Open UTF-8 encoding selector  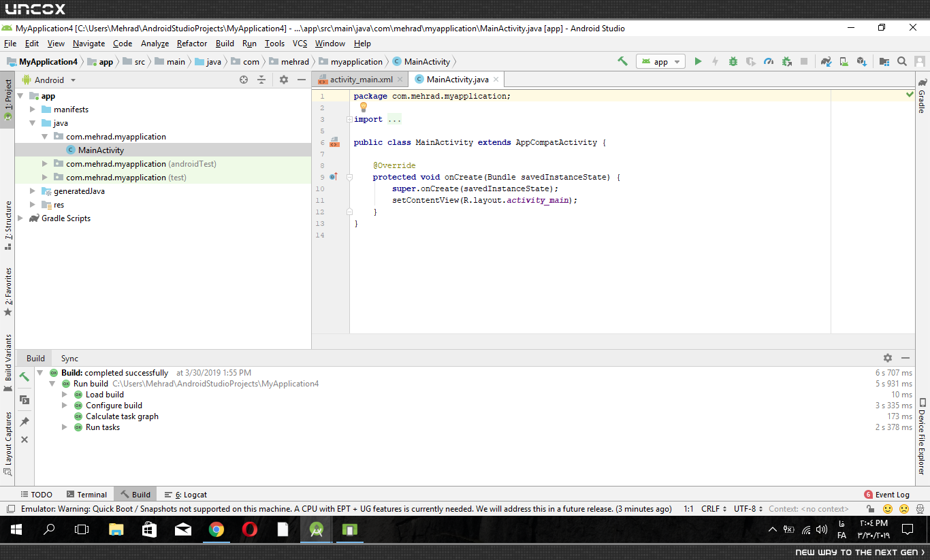(x=748, y=509)
